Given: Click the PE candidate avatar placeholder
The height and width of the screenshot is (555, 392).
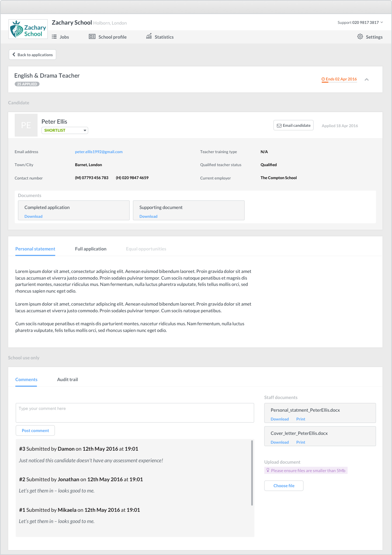Looking at the screenshot, I should click(26, 125).
